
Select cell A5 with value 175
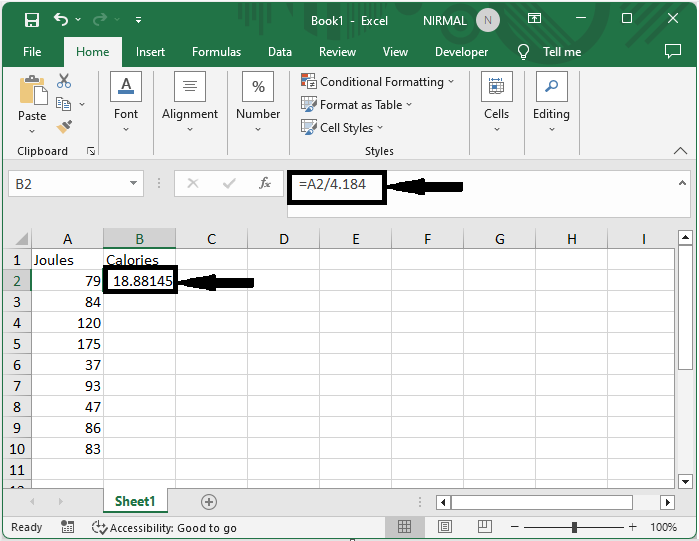[x=67, y=344]
